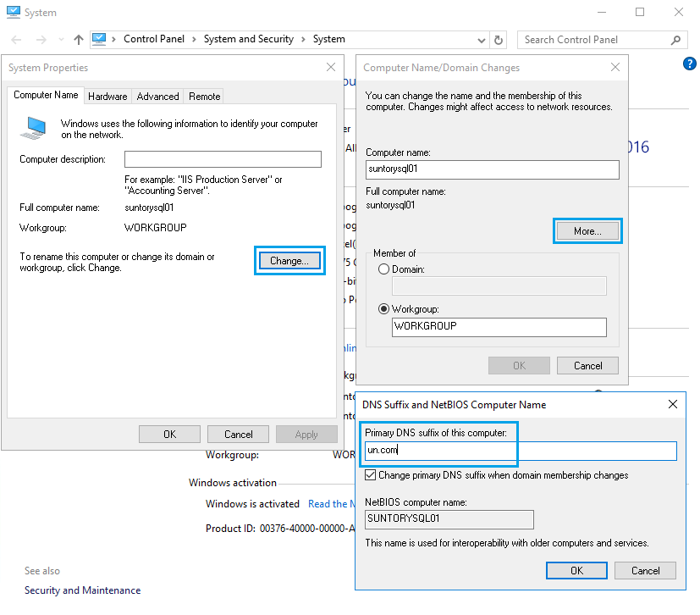Click the More... button

tap(587, 231)
